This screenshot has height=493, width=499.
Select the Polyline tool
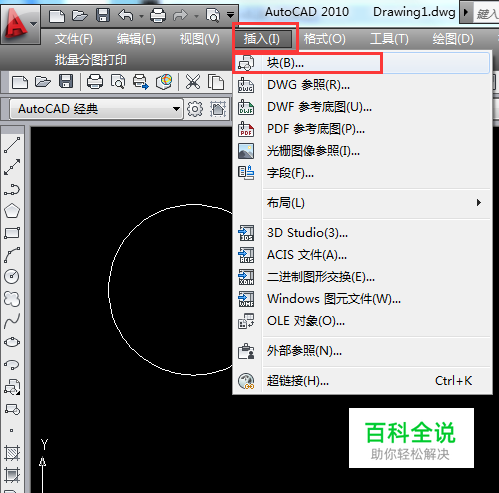click(12, 189)
